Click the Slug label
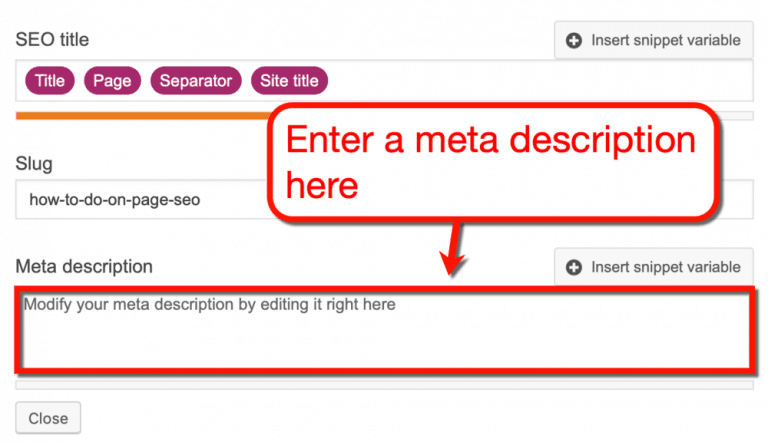This screenshot has width=768, height=442. (x=34, y=162)
